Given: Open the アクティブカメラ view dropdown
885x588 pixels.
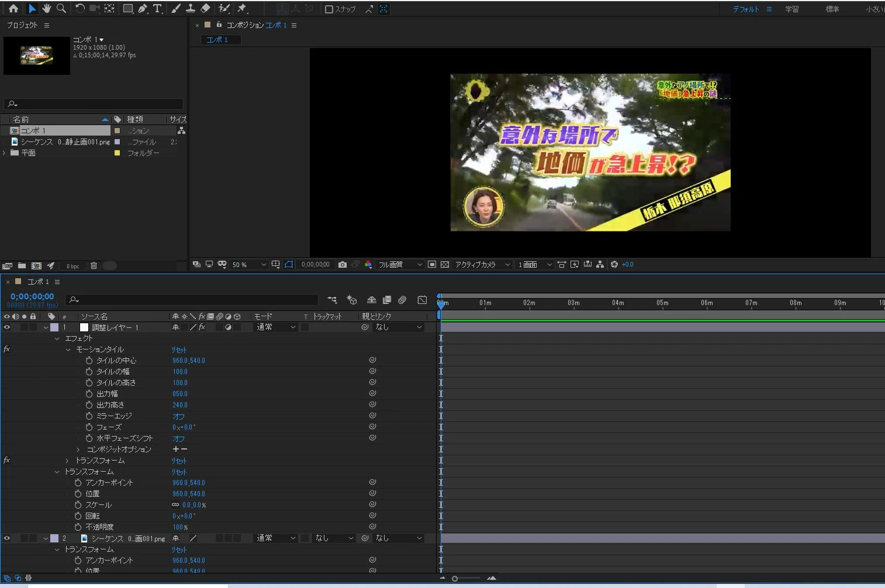Looking at the screenshot, I should click(483, 265).
